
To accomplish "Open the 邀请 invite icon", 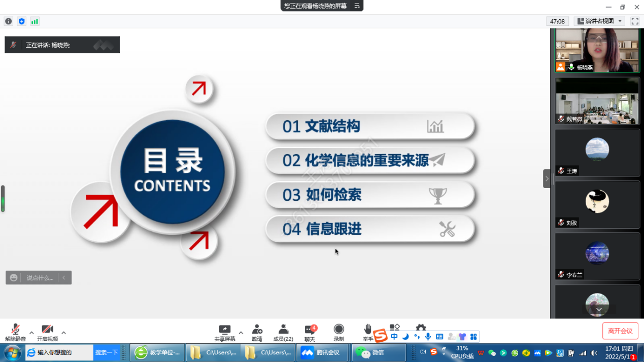I will pyautogui.click(x=257, y=333).
